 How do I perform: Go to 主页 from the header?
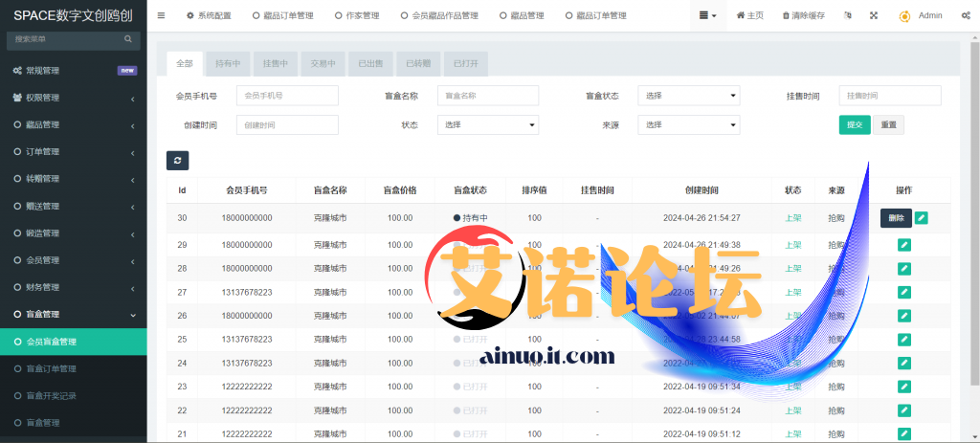pos(750,15)
